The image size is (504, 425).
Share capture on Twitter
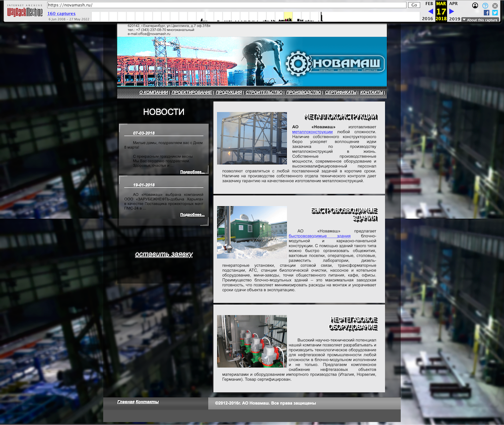click(x=495, y=13)
